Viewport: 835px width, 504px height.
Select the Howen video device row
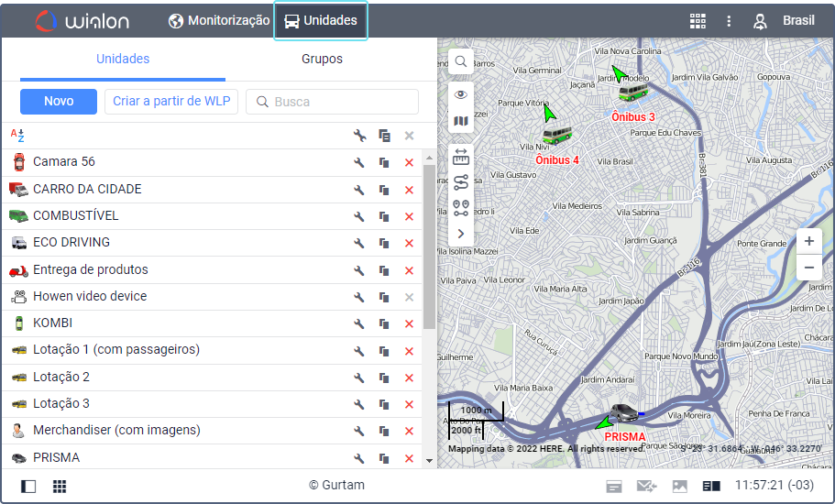212,296
